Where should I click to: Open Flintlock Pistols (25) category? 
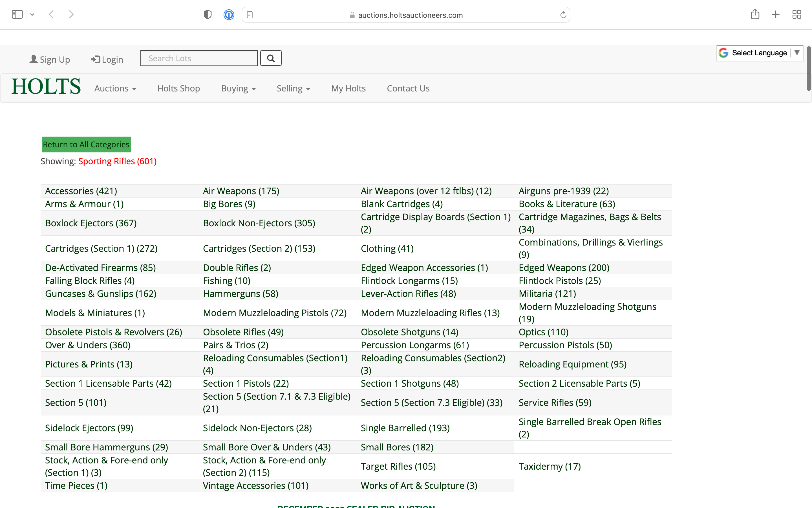coord(560,281)
